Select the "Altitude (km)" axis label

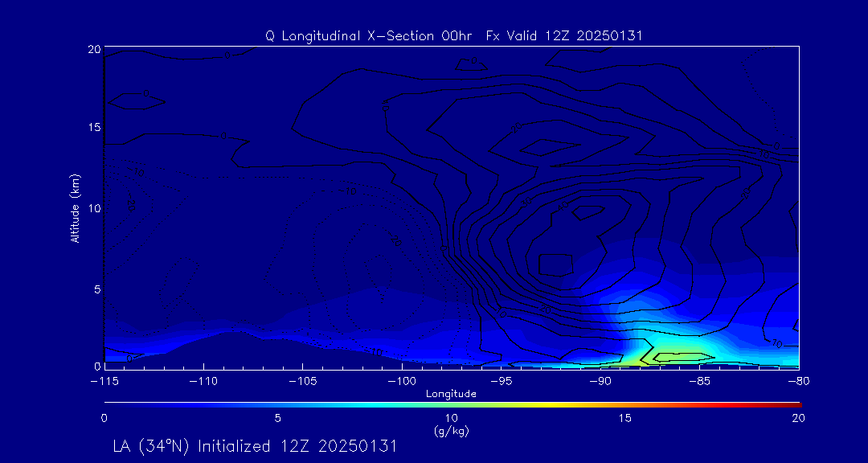pos(75,208)
